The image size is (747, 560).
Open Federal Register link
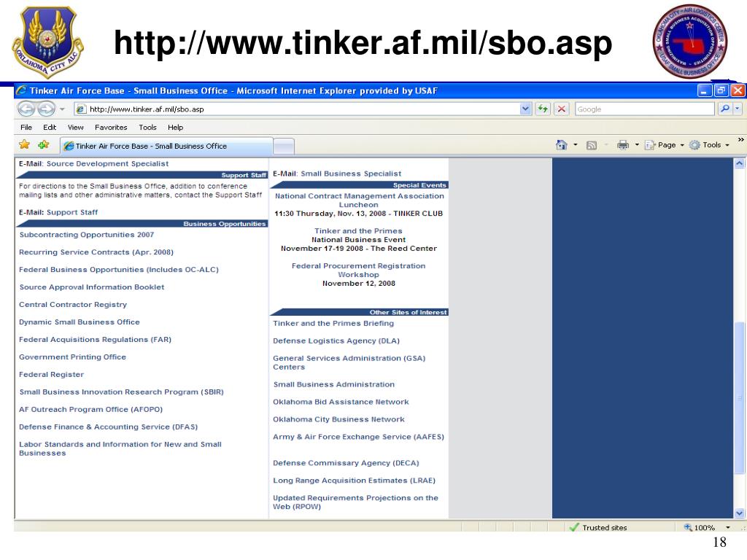tap(52, 374)
